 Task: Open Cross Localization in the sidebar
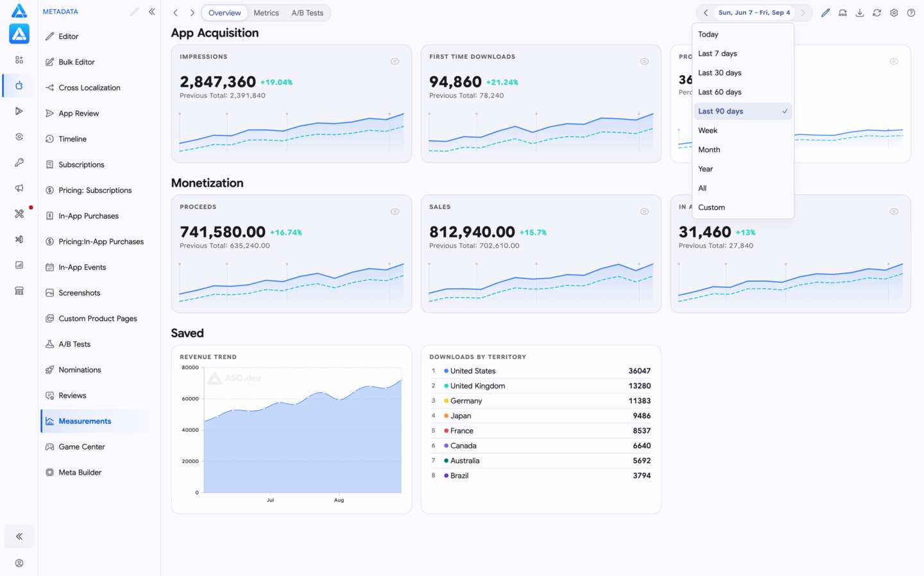pyautogui.click(x=98, y=88)
